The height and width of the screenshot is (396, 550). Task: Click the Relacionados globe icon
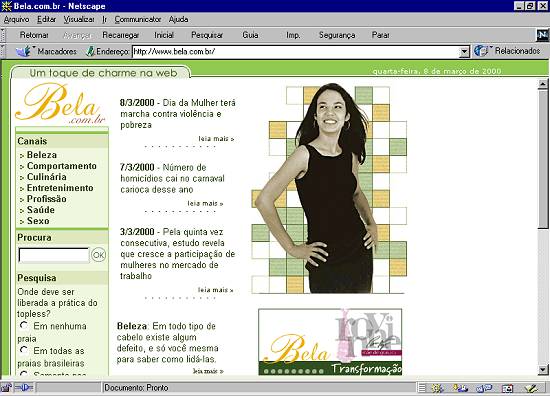point(481,51)
